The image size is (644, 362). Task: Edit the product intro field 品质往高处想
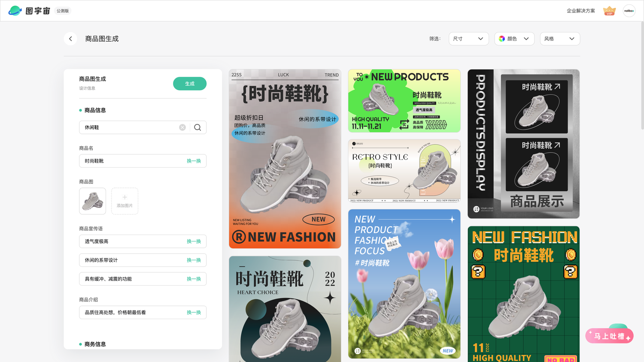click(x=143, y=313)
